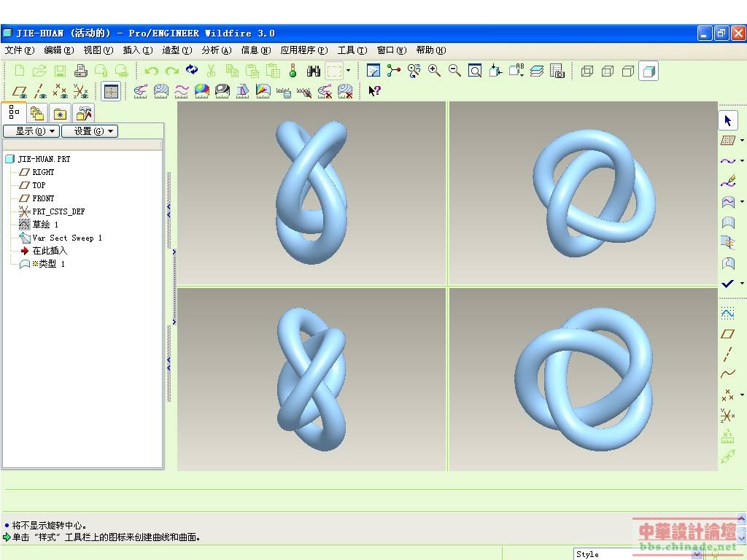
Task: Switch to Hidden Line display mode
Action: (x=608, y=71)
